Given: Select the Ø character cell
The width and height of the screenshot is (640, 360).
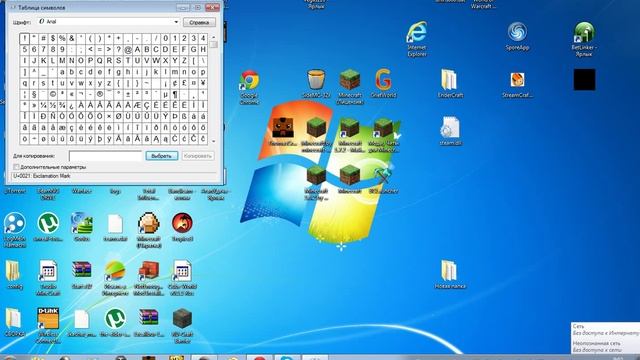Looking at the screenshot, I should [118, 116].
